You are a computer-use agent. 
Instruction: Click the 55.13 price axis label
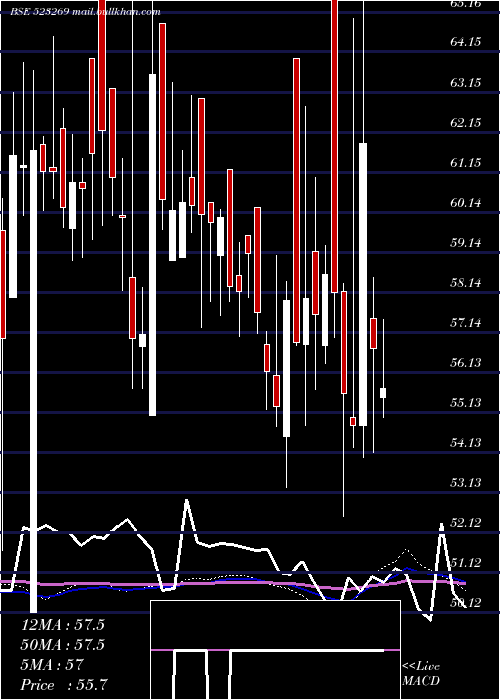click(x=466, y=403)
